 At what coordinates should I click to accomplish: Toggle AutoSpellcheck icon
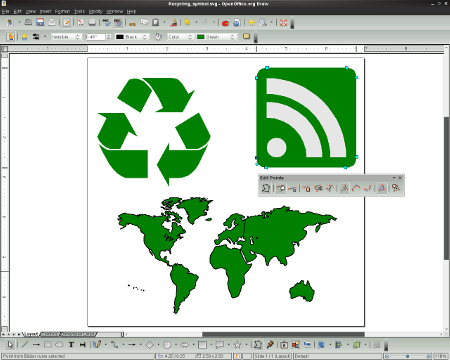pyautogui.click(x=118, y=22)
